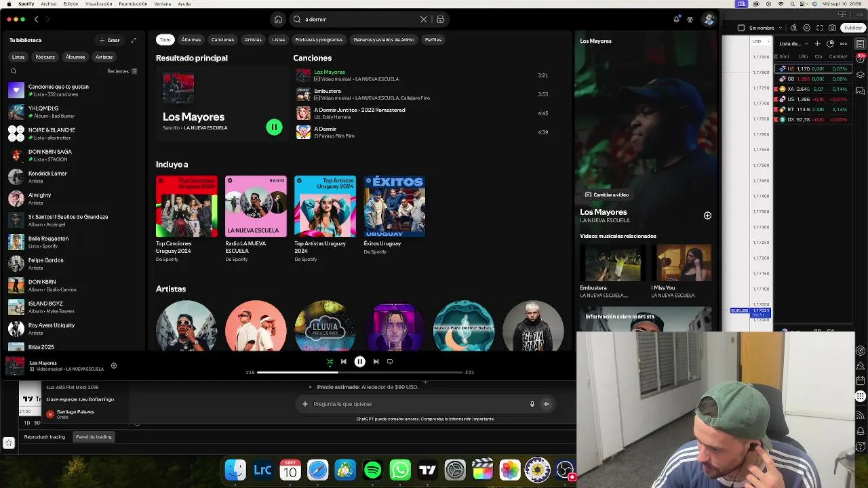Toggle shuffle in Spotify player
The image size is (868, 488).
[x=330, y=362]
